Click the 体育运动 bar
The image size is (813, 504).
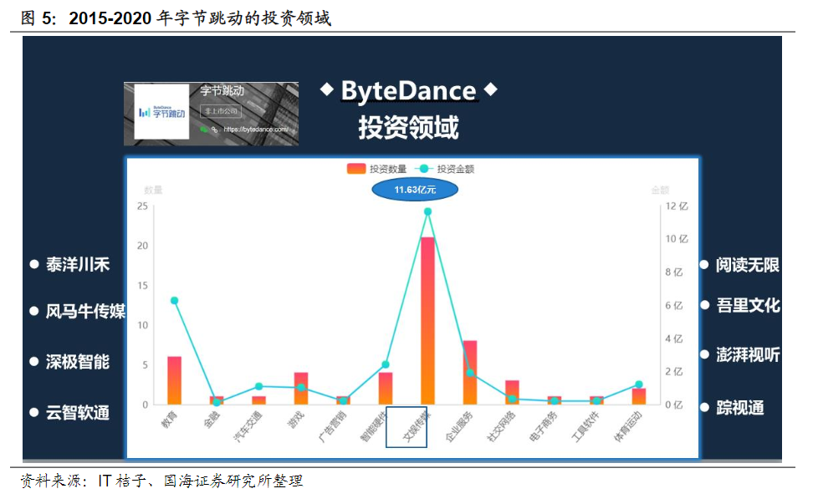639,396
